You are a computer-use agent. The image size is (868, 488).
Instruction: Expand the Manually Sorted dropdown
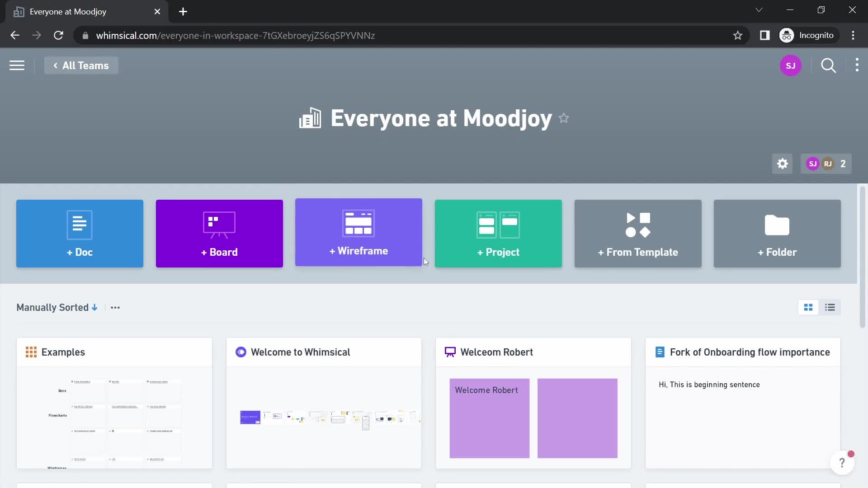tap(57, 307)
